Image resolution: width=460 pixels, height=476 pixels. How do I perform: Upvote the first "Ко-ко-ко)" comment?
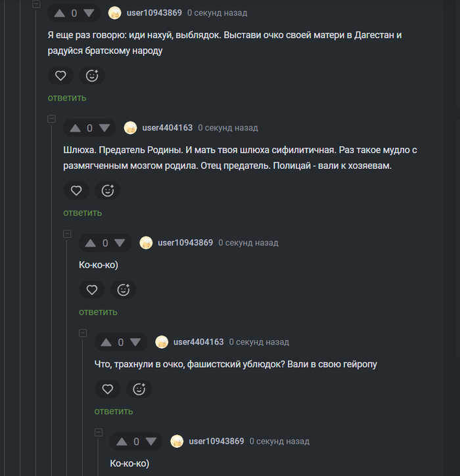(x=91, y=243)
